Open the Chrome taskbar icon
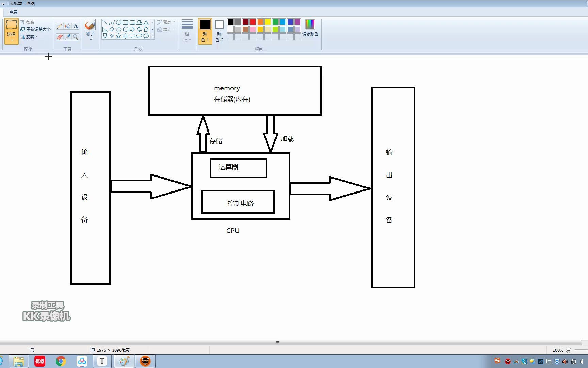588x368 pixels. tap(61, 361)
